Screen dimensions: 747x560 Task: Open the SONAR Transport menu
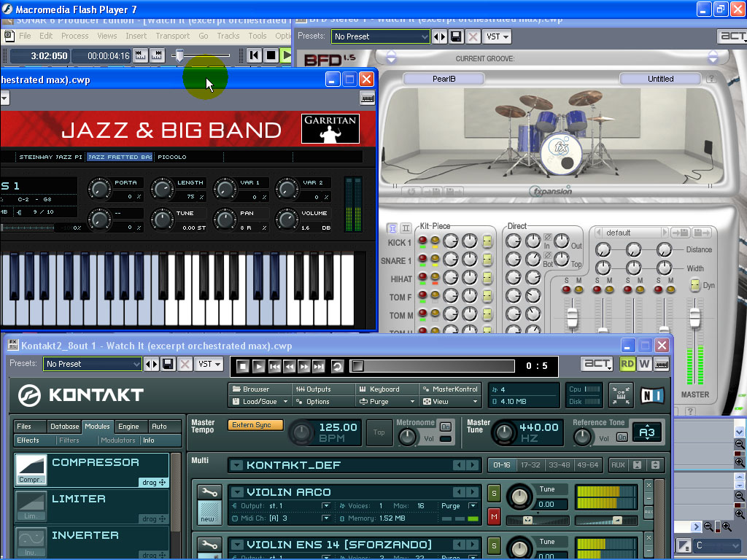point(172,36)
